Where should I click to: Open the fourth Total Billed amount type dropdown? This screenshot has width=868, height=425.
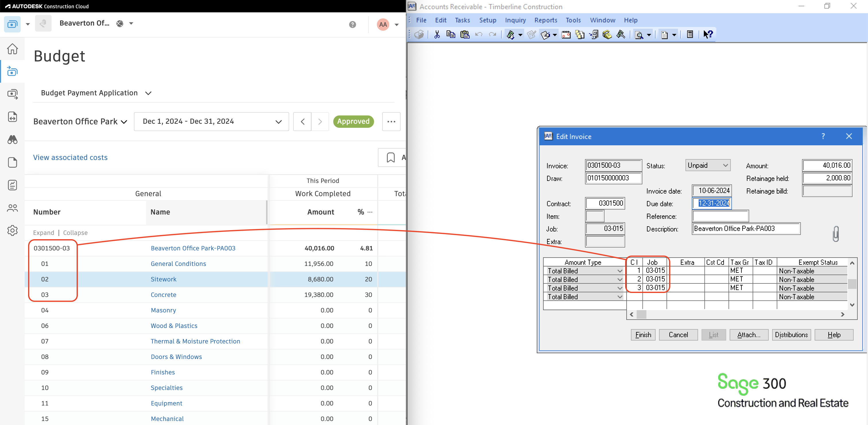point(619,297)
